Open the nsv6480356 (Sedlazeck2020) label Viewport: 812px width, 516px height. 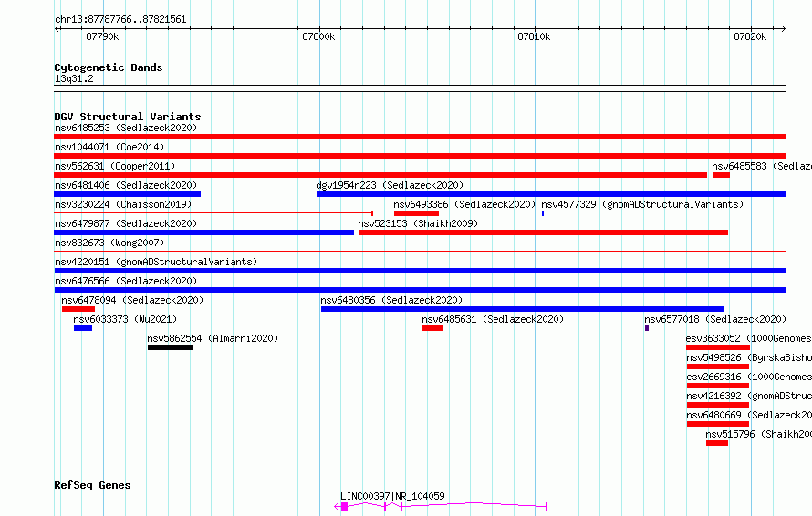coord(391,300)
